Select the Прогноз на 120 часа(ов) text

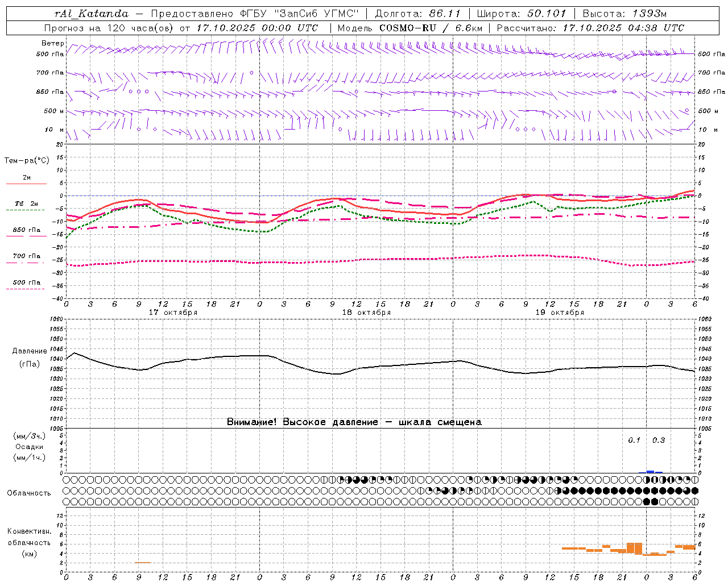point(110,28)
